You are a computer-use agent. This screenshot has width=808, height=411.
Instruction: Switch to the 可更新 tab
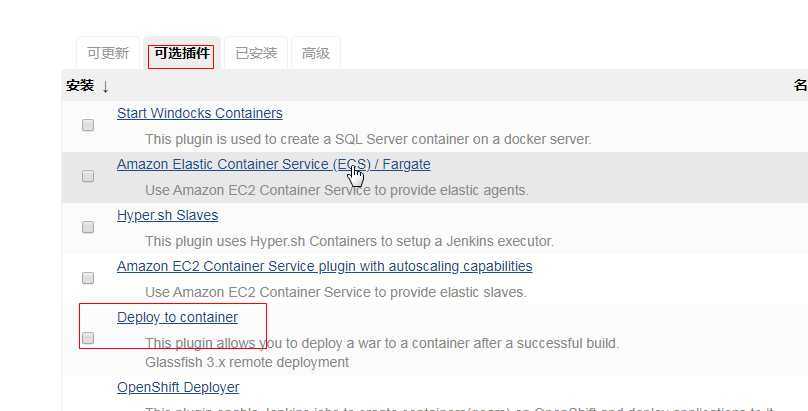click(x=108, y=53)
